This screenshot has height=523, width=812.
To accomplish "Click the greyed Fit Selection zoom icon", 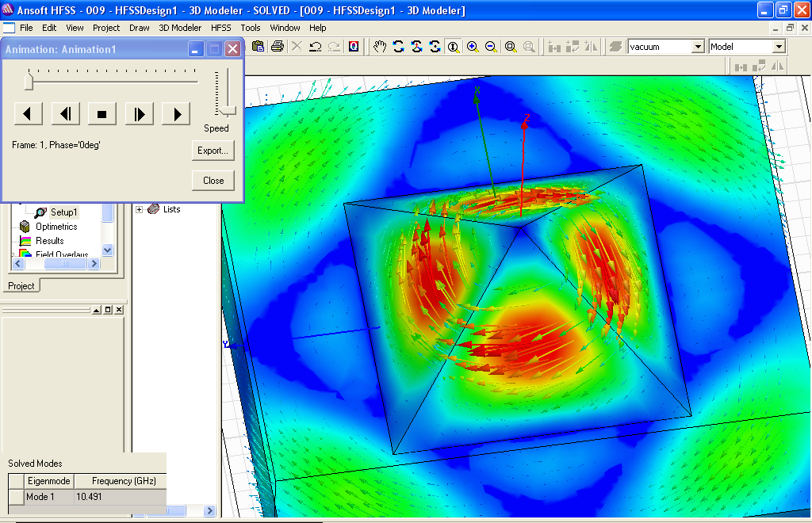I will pos(529,47).
